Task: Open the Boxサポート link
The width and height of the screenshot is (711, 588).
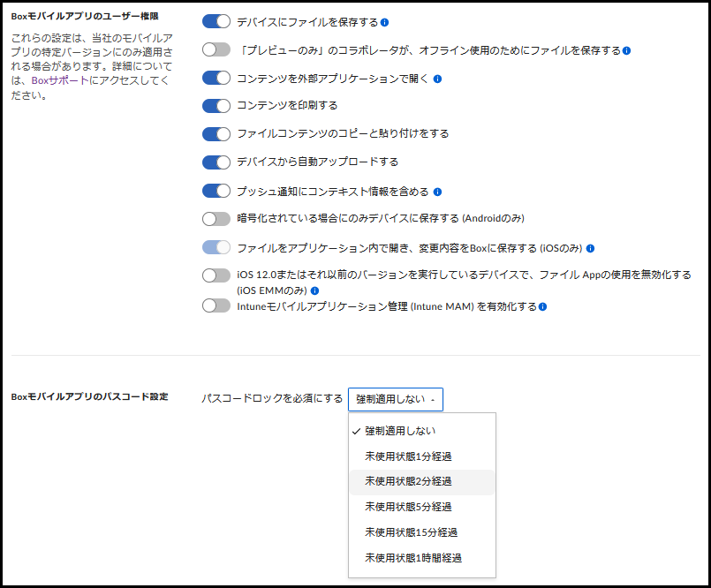Action: [x=60, y=80]
